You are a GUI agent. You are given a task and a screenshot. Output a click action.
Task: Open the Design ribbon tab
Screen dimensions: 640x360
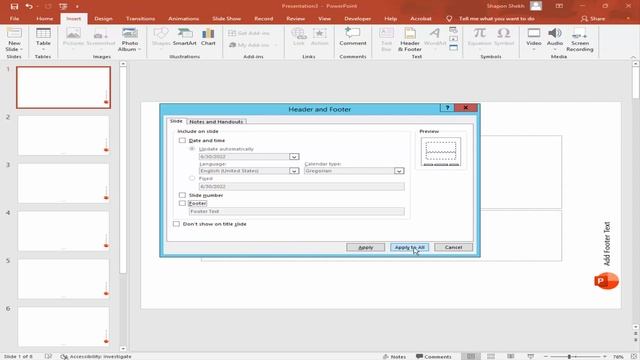(x=103, y=19)
